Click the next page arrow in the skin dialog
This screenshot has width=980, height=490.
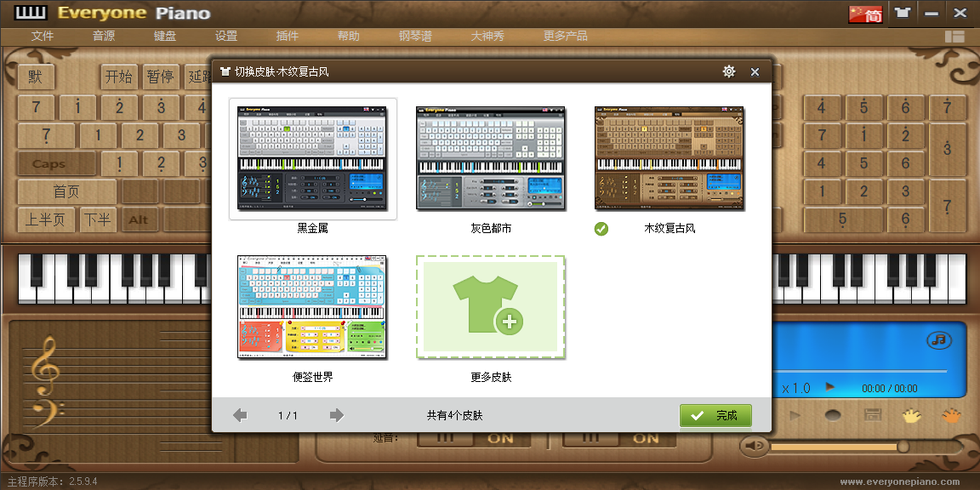336,416
